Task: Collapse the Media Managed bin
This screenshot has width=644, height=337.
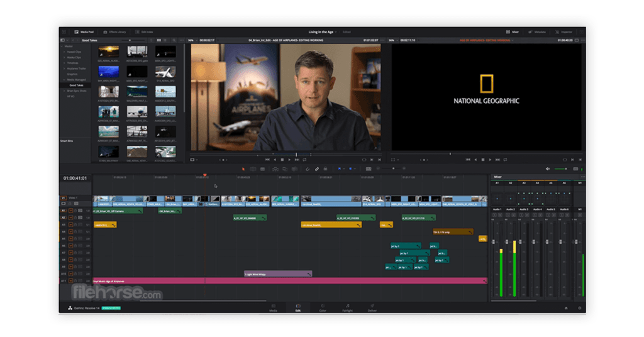Action: pos(64,80)
